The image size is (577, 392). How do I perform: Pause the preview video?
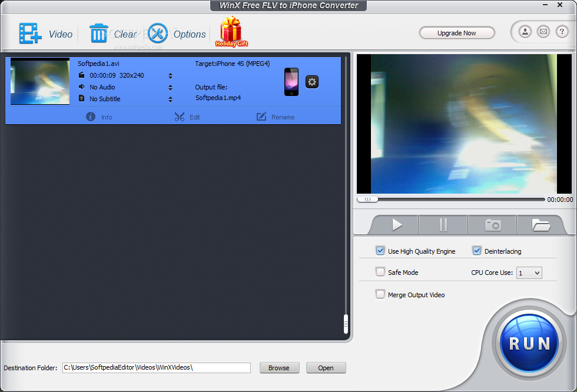(x=443, y=225)
